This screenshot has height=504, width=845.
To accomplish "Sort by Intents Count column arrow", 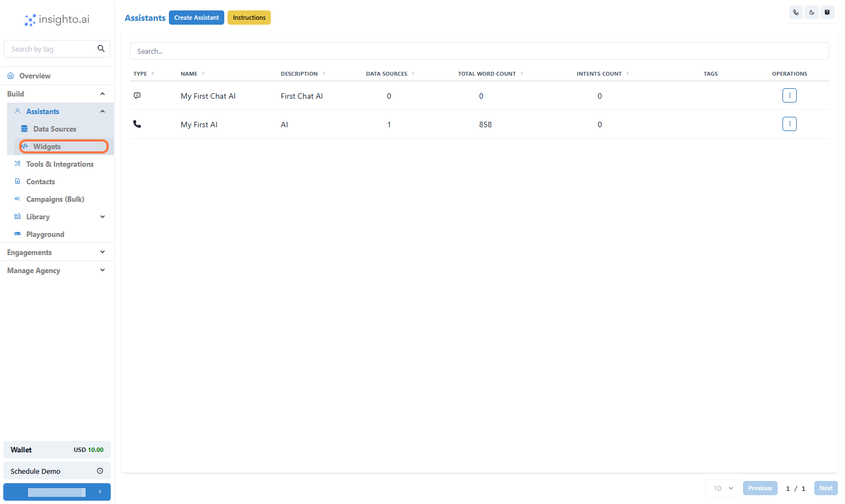I will coord(628,73).
